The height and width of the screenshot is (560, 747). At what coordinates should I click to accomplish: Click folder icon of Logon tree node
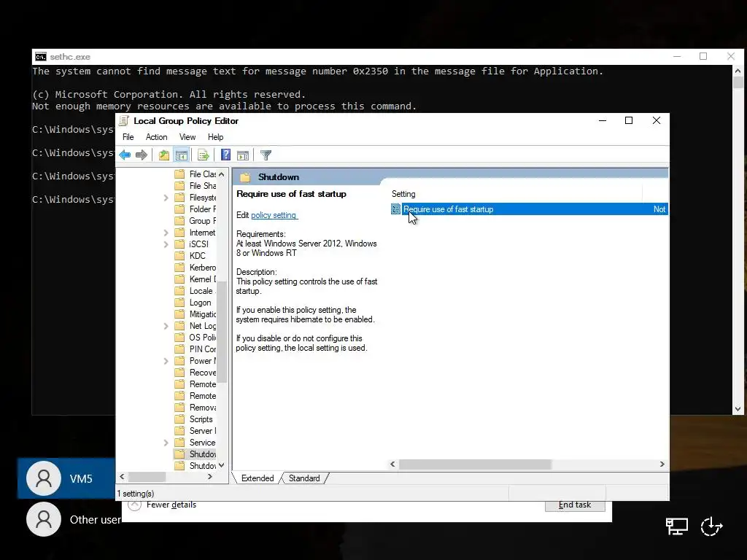pyautogui.click(x=179, y=303)
